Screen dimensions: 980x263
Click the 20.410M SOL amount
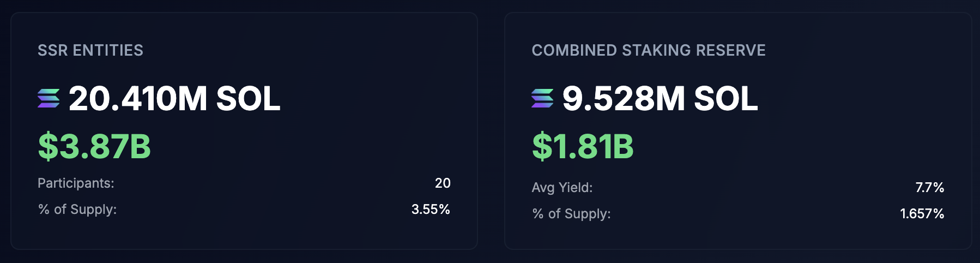174,99
